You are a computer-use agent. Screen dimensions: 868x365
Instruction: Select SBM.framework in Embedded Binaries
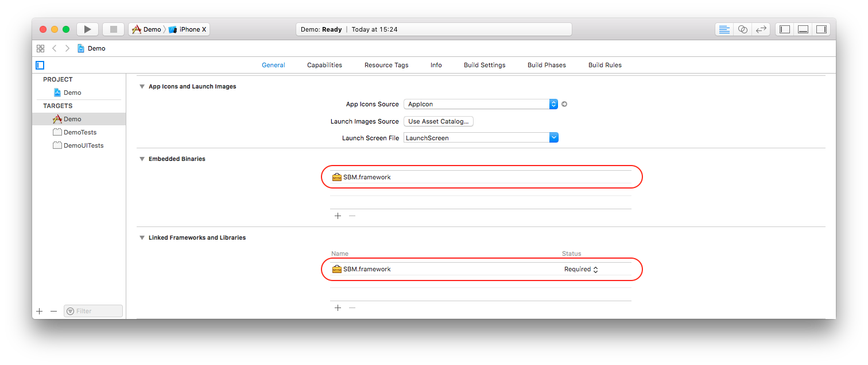pos(480,177)
